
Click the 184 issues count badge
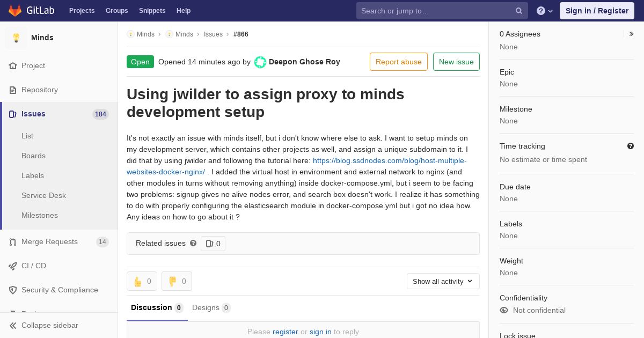coord(100,114)
